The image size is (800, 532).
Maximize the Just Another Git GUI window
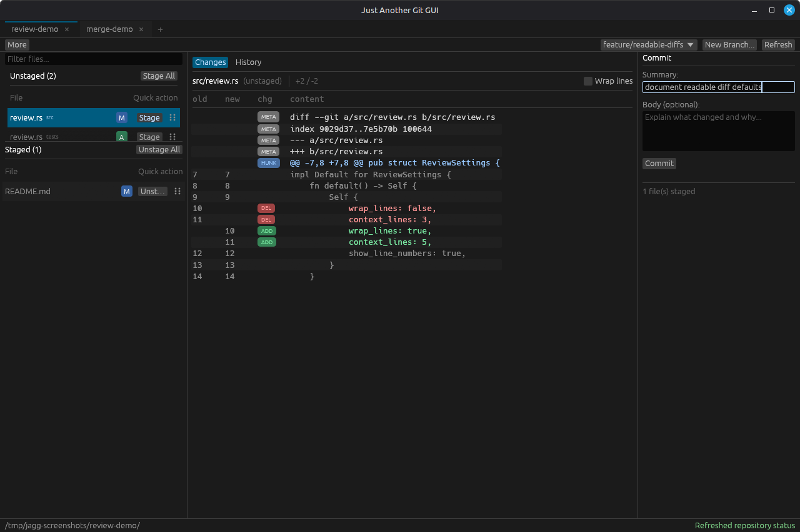[x=772, y=10]
